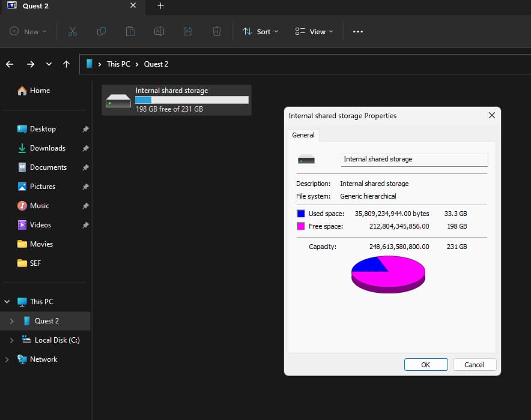Add a new Explorer tab
This screenshot has width=531, height=420.
coord(160,6)
